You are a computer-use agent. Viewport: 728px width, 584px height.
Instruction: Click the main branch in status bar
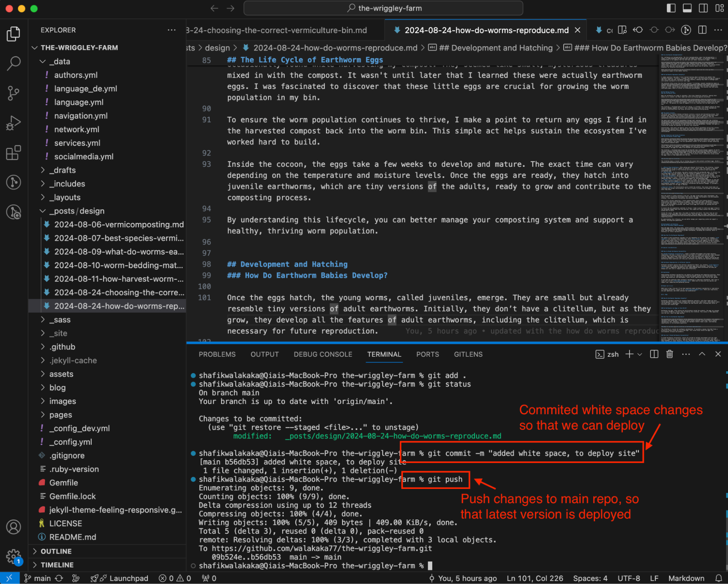(x=38, y=578)
